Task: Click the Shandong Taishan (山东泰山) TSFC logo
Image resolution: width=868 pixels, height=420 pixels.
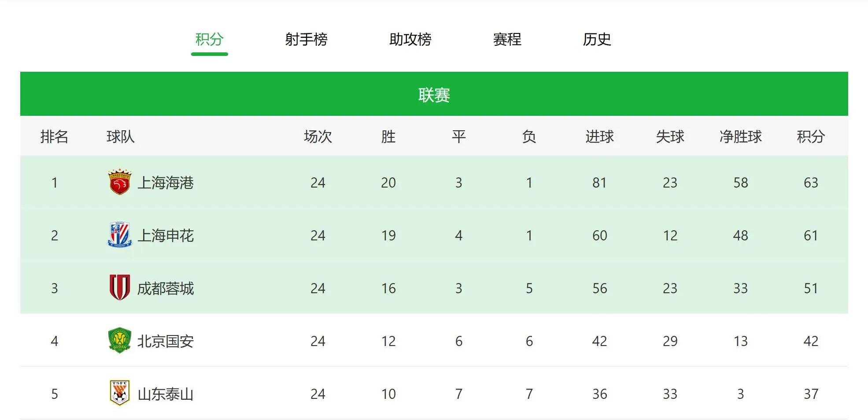Action: [120, 393]
